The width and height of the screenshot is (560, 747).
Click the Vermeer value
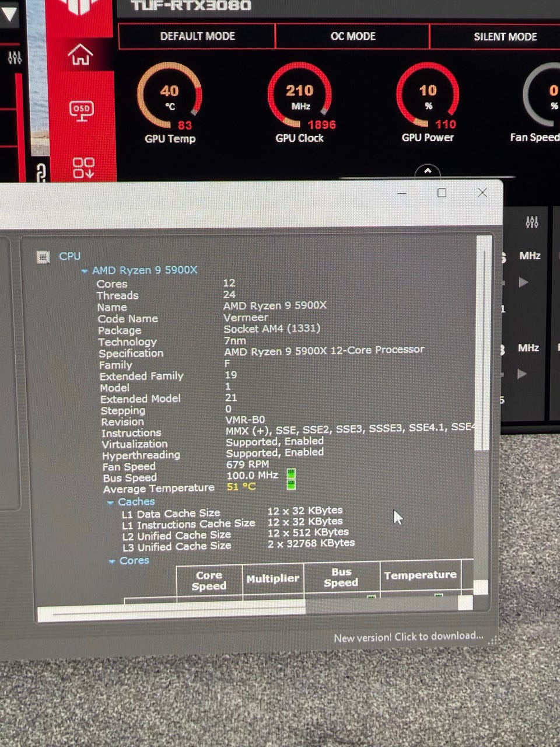click(246, 317)
